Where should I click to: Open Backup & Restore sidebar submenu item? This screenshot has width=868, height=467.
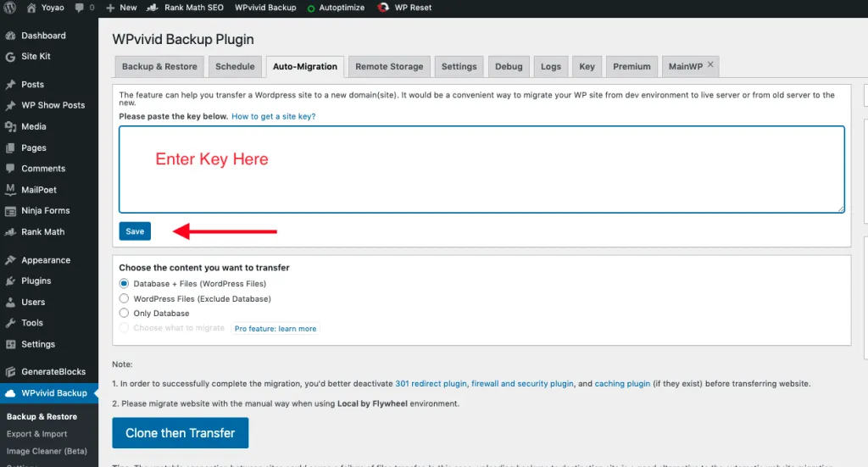(42, 417)
